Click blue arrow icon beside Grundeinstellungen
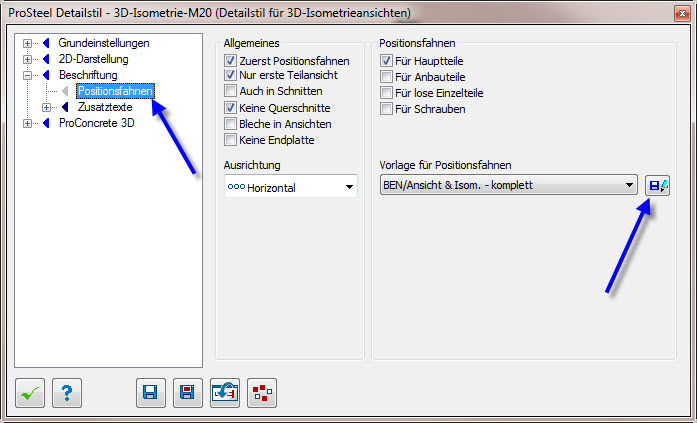The image size is (697, 423). [x=46, y=43]
